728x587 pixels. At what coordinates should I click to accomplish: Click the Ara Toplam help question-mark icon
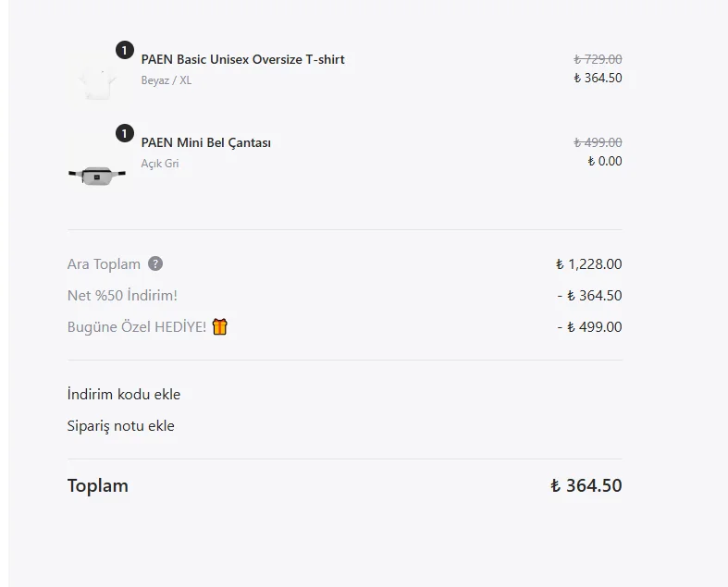click(x=155, y=263)
